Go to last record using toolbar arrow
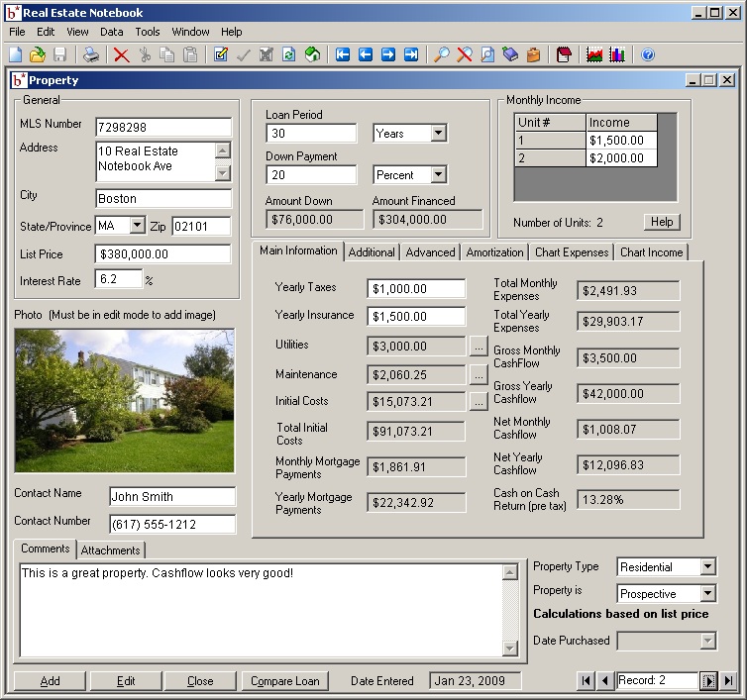Screen dimensions: 747x700 pos(411,55)
